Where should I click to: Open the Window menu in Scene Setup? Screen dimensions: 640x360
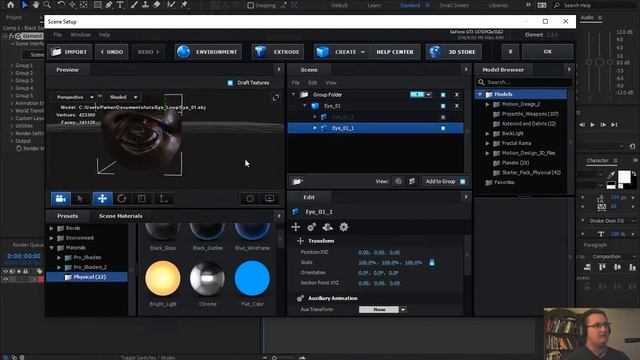tap(80, 35)
